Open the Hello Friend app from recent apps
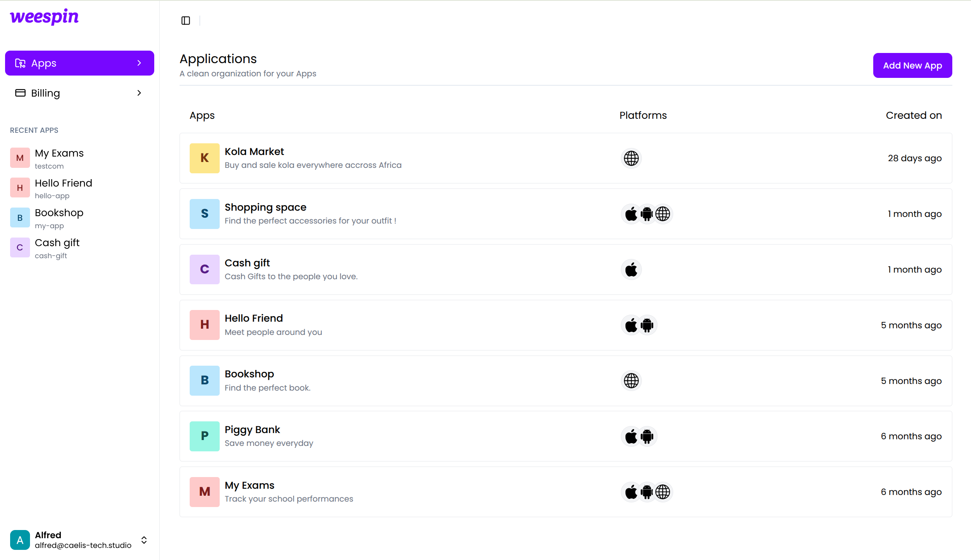This screenshot has width=971, height=560. (x=63, y=188)
